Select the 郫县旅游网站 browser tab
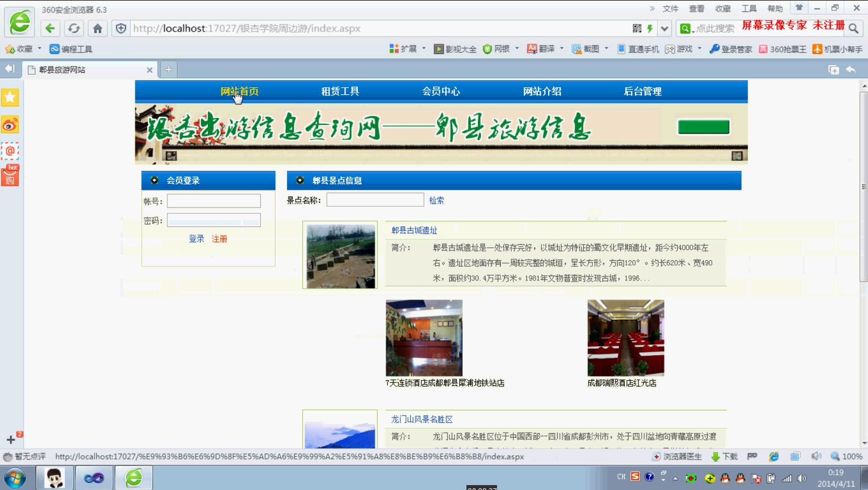868x490 pixels. (x=90, y=70)
